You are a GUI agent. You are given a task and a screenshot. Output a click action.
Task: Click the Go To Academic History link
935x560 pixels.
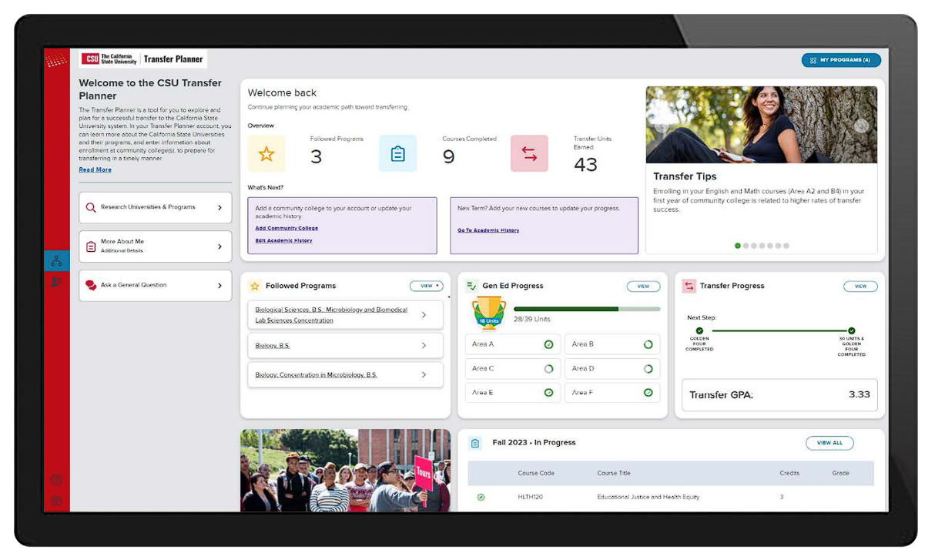(x=490, y=230)
